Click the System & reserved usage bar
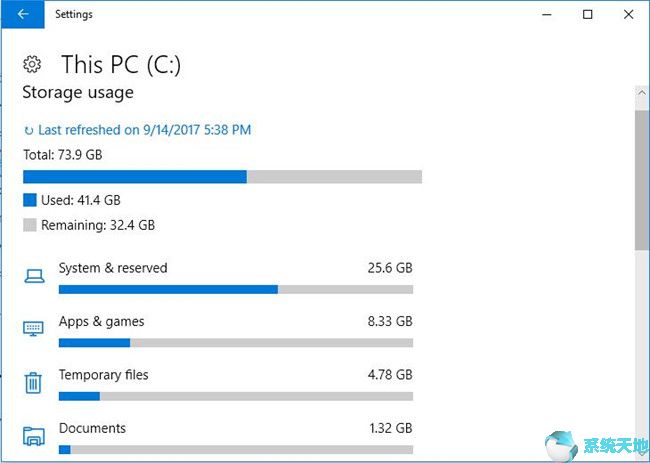This screenshot has width=650, height=463. coord(236,289)
